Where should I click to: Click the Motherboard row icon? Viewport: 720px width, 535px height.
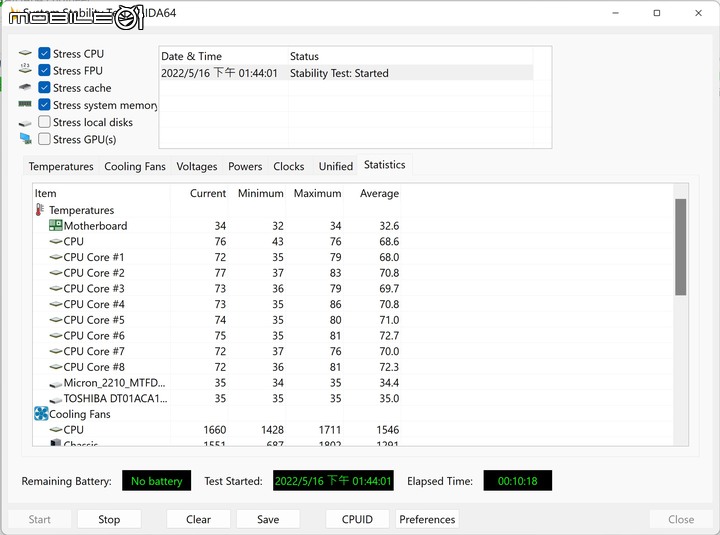[56, 225]
